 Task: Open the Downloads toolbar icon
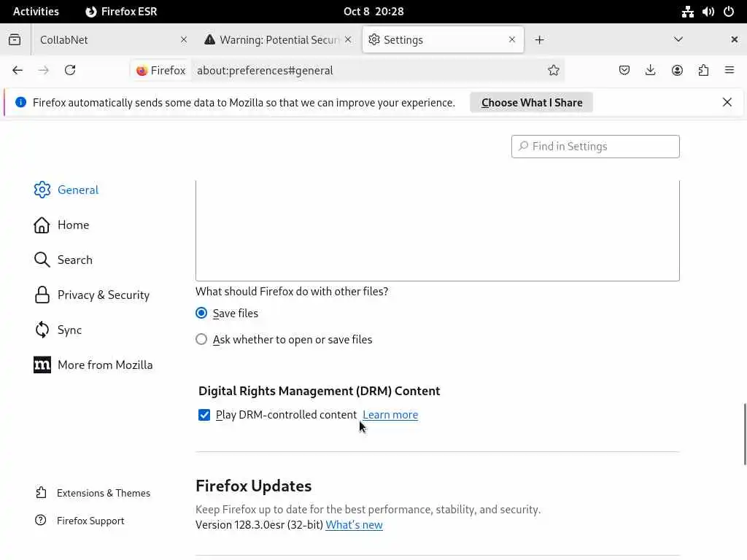(651, 70)
